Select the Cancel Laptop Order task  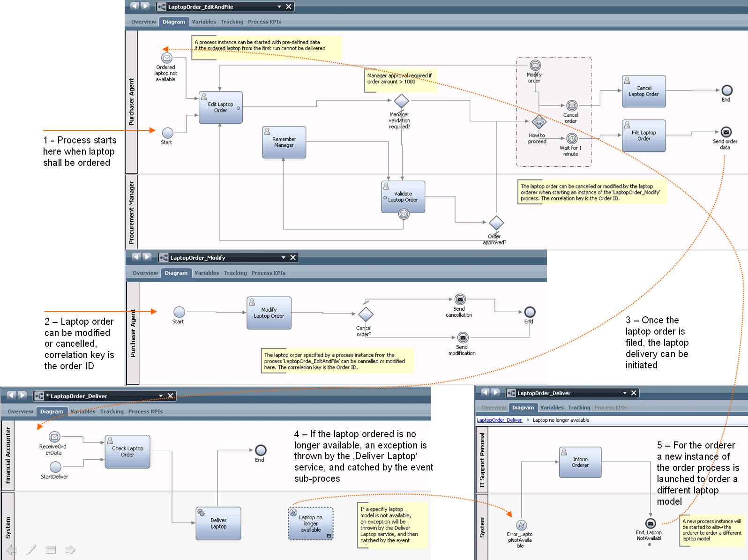644,91
